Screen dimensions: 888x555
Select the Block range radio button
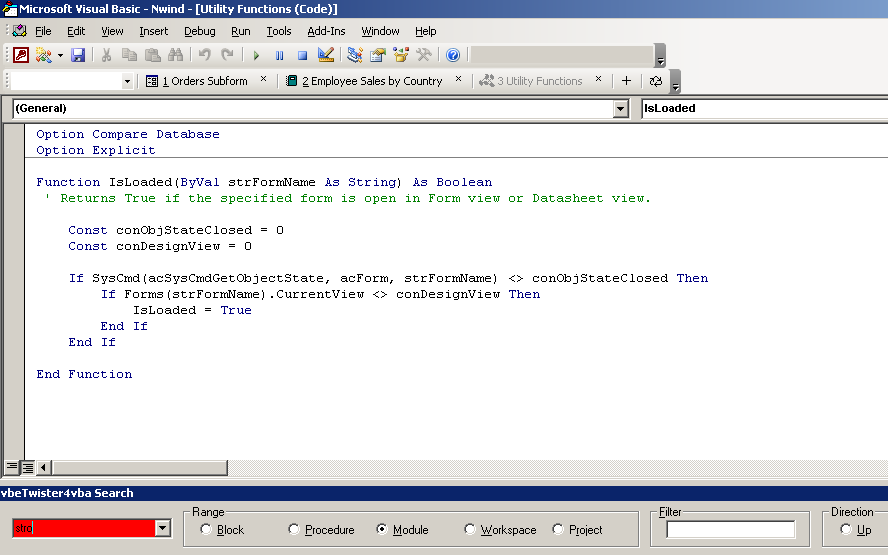[x=206, y=529]
